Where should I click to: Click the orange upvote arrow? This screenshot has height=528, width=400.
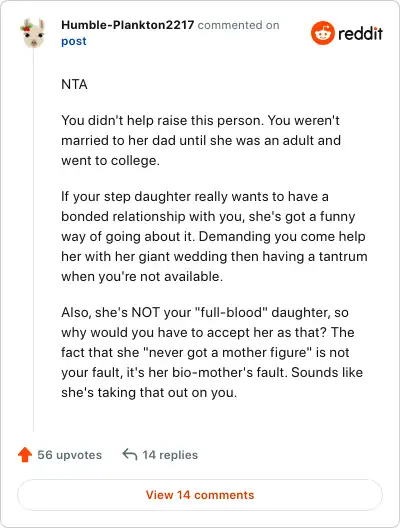click(x=25, y=455)
